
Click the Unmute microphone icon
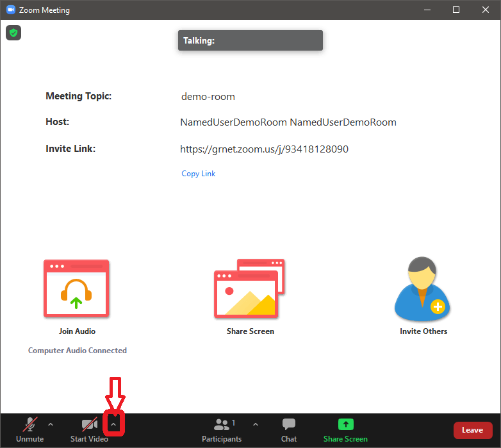pyautogui.click(x=29, y=424)
